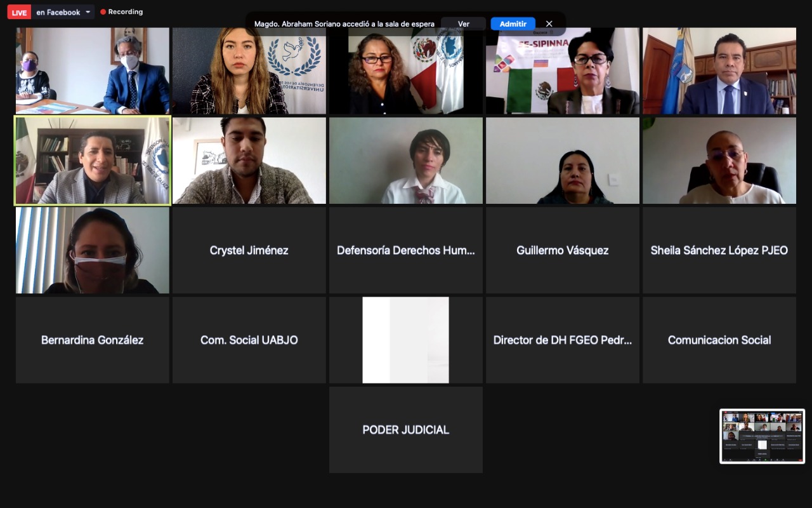Screen dimensions: 812x508
Task: Admit Abraham Soriano with the Admitir button
Action: pyautogui.click(x=513, y=24)
